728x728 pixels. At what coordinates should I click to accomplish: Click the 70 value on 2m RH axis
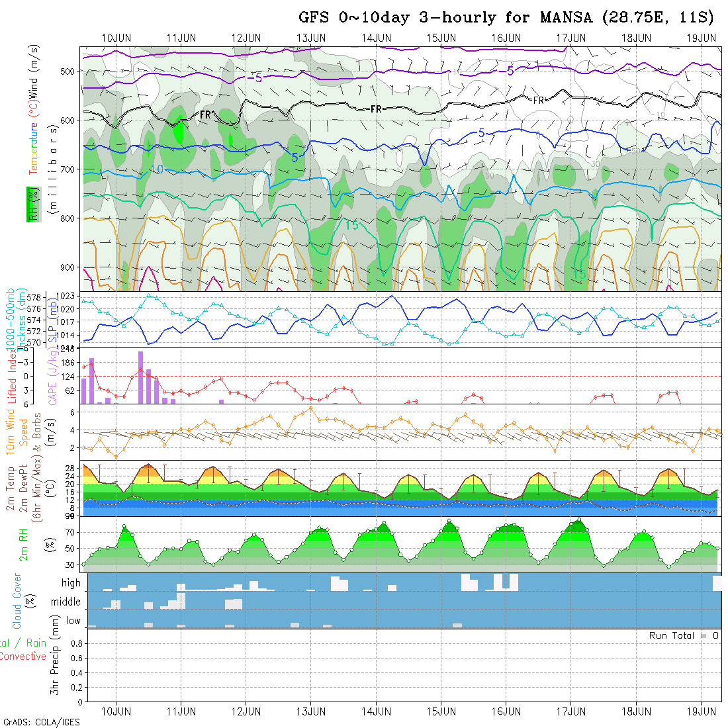(x=69, y=533)
